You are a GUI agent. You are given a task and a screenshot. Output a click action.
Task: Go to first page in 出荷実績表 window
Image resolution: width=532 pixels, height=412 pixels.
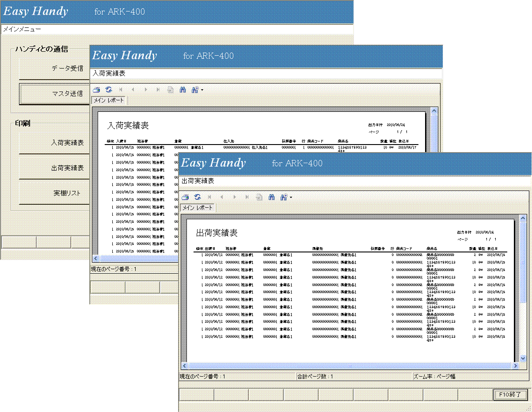click(209, 197)
